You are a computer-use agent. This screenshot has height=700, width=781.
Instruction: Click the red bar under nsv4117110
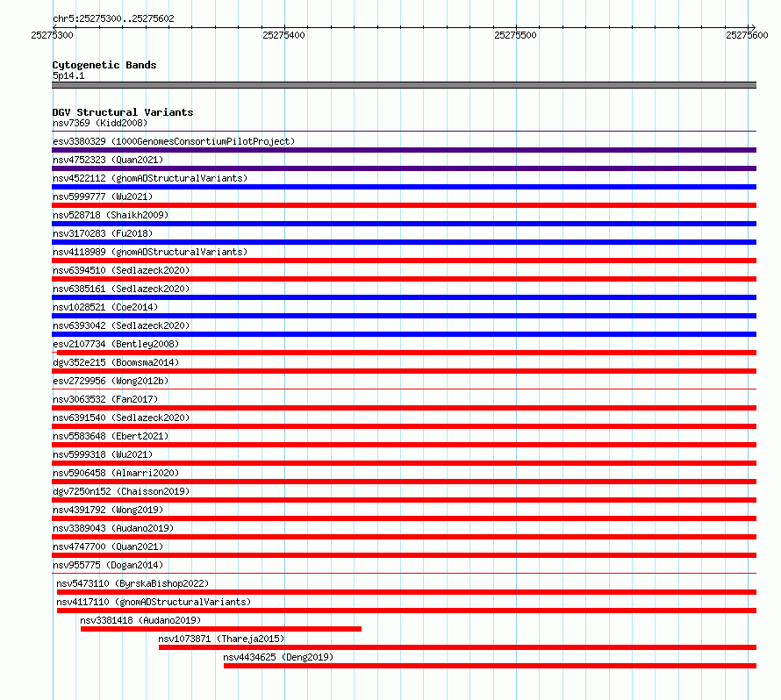pyautogui.click(x=406, y=611)
